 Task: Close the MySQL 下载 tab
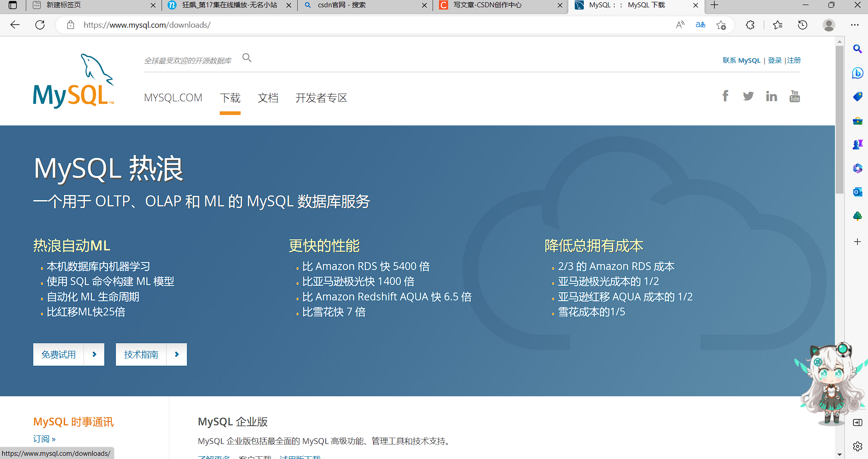point(695,5)
